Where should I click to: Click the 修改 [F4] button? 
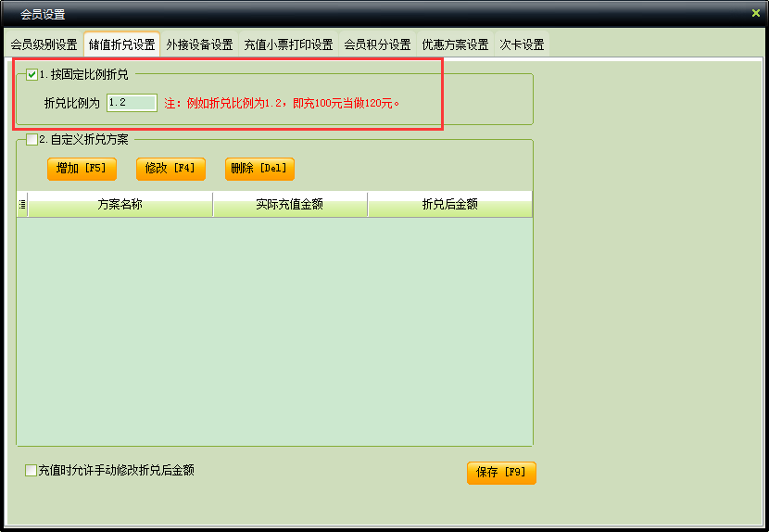point(170,169)
